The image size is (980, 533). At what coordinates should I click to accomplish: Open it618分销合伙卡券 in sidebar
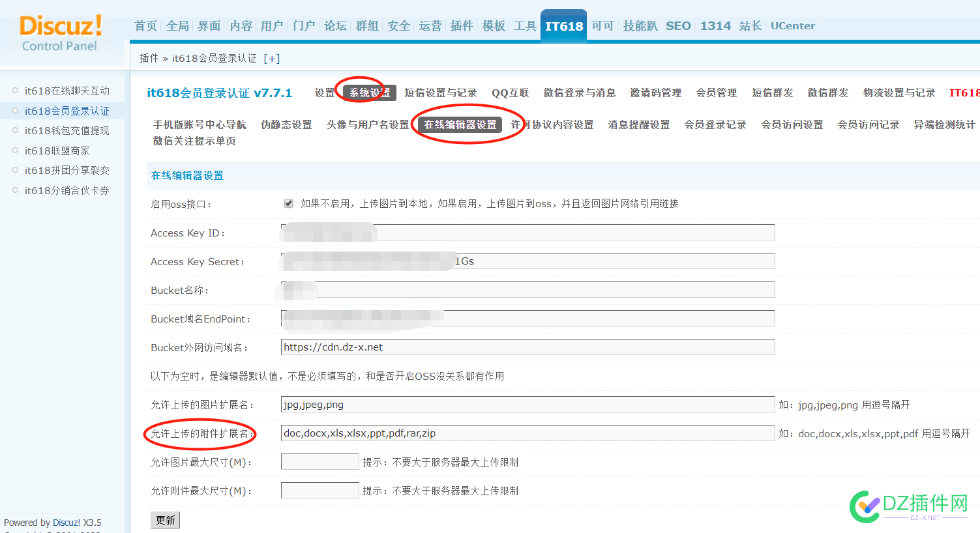click(x=67, y=190)
